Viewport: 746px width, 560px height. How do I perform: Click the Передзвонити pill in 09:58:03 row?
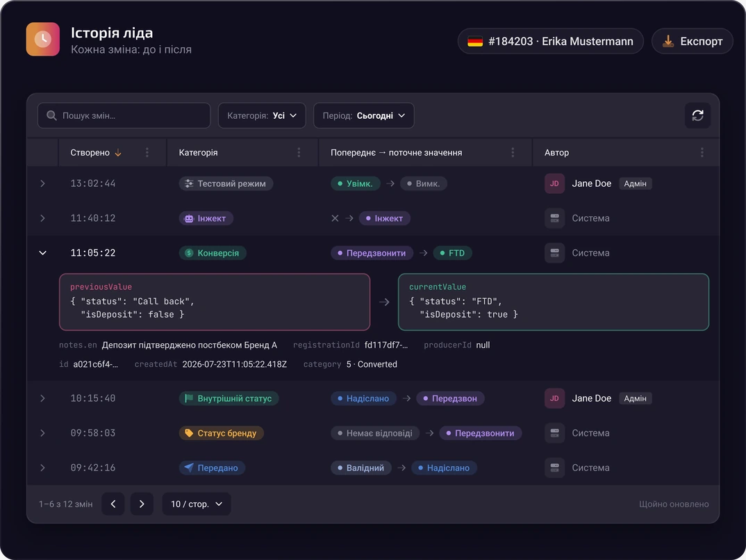(481, 433)
